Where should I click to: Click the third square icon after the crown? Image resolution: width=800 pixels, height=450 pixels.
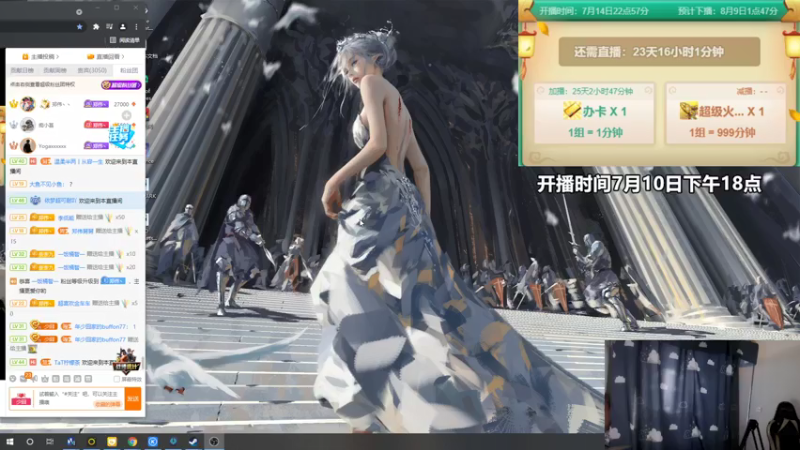point(77,379)
